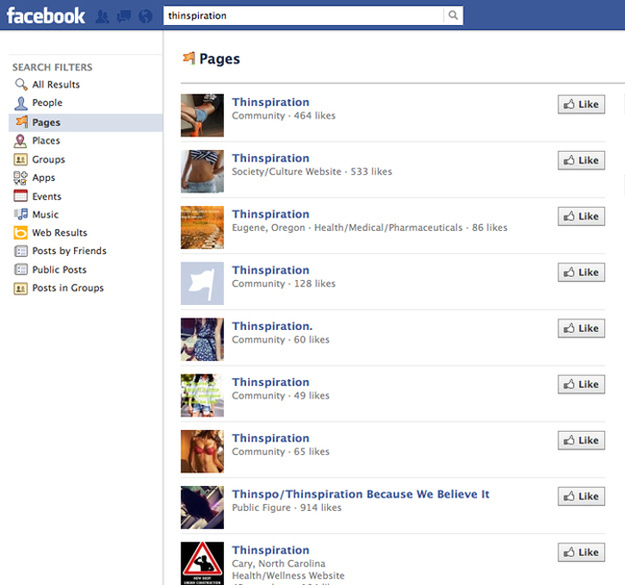Image resolution: width=625 pixels, height=585 pixels.
Task: Like the Thinspiration page with 464 likes
Action: (581, 104)
